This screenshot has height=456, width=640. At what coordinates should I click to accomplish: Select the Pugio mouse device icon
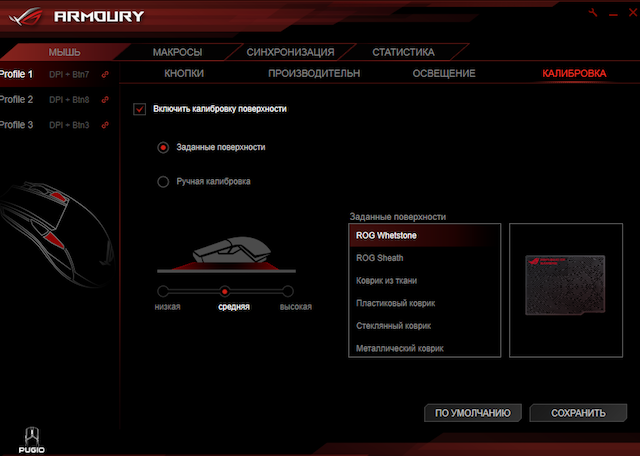point(31,440)
